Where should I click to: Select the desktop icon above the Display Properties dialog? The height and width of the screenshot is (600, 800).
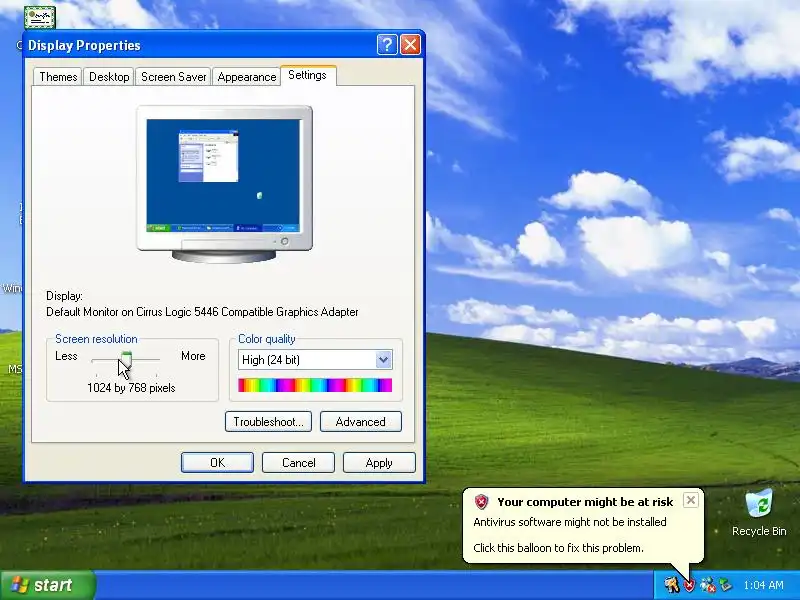tap(40, 17)
